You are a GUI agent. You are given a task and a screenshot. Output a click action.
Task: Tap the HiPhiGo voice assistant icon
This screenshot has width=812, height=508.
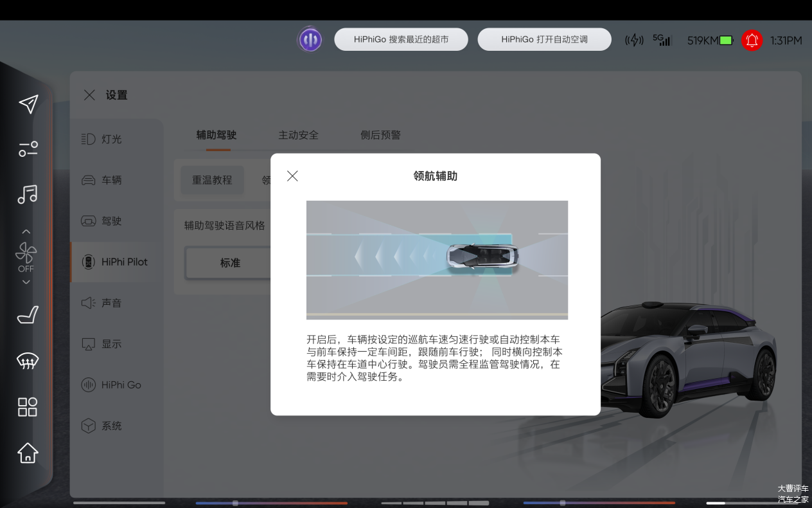pos(310,40)
